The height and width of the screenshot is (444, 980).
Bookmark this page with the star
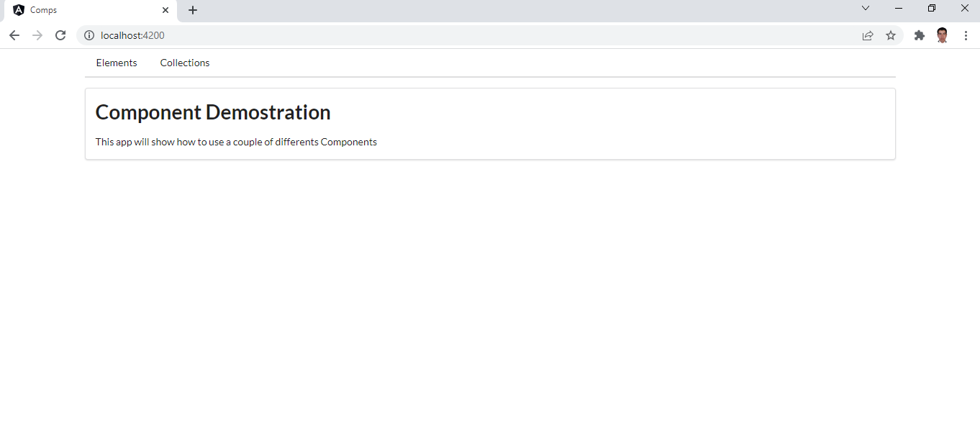click(891, 35)
